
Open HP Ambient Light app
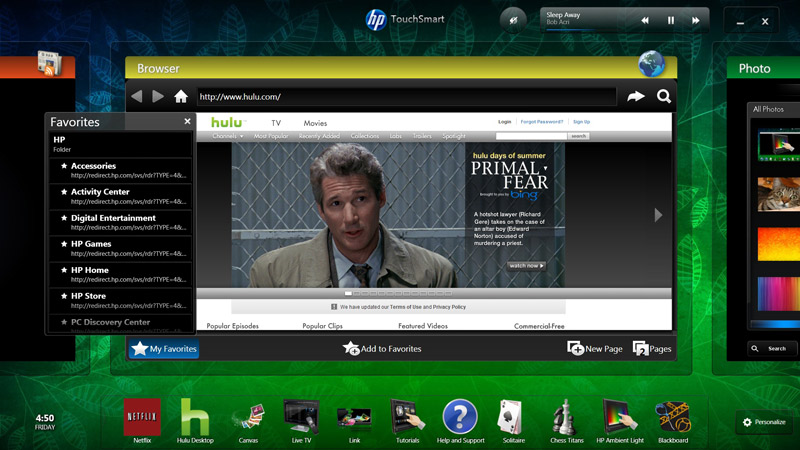[620, 421]
